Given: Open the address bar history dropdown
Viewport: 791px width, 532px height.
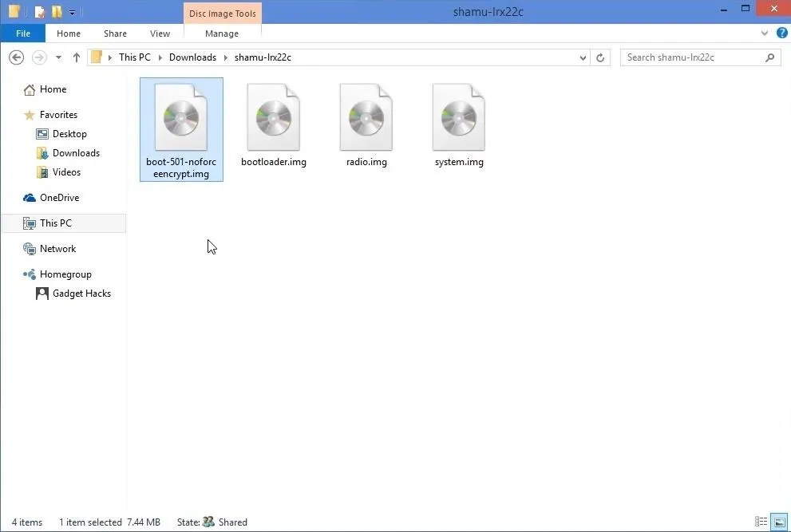Looking at the screenshot, I should 583,57.
